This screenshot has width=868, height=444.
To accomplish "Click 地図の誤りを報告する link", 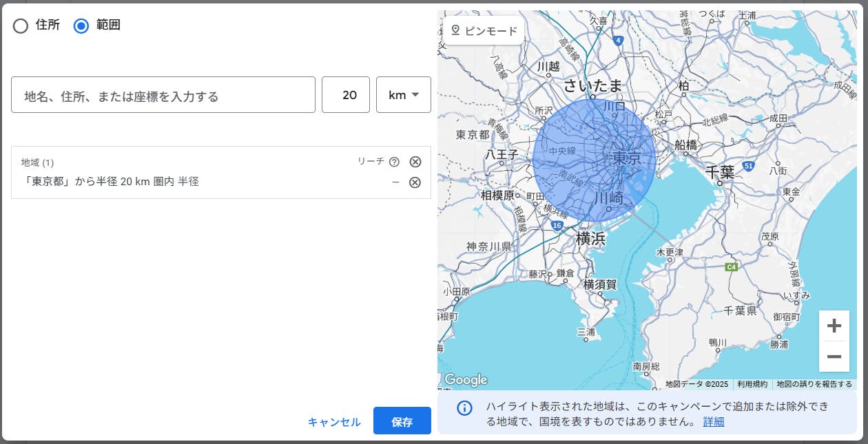I will [x=814, y=384].
